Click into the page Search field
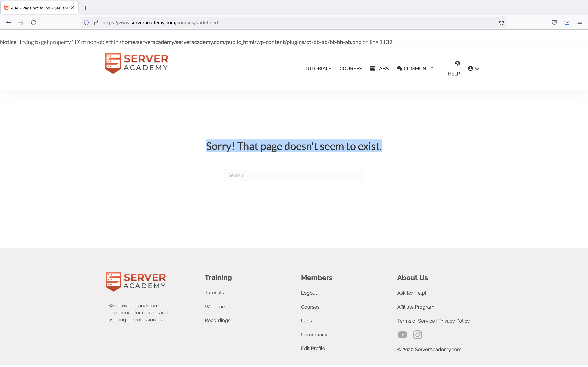588x367 pixels. pyautogui.click(x=294, y=175)
